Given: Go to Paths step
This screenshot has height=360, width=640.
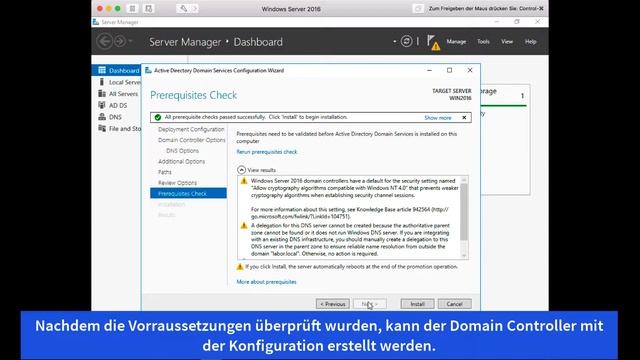Looking at the screenshot, I should point(164,172).
